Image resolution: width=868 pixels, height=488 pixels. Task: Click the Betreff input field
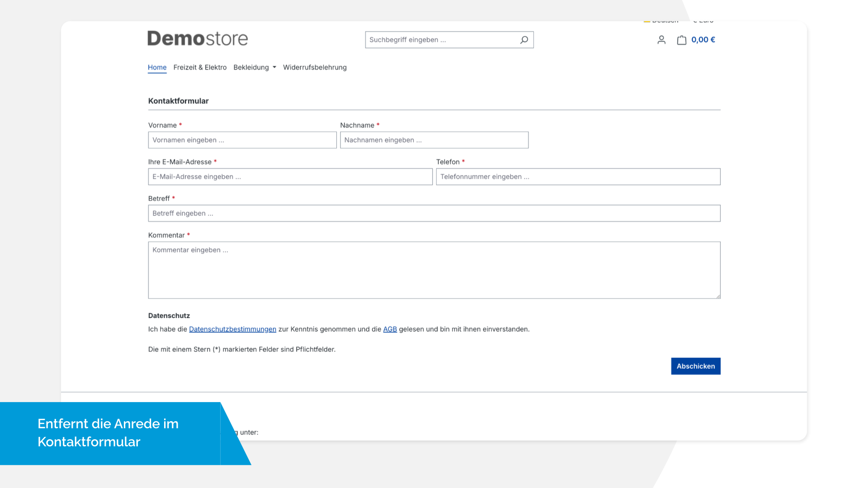434,213
